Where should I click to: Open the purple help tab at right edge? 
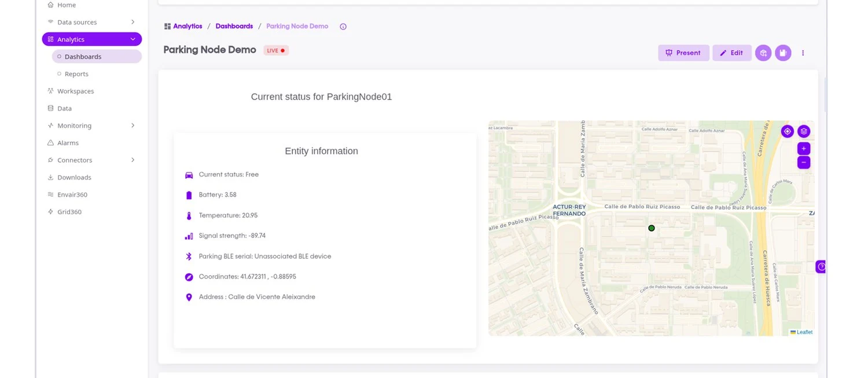821,267
